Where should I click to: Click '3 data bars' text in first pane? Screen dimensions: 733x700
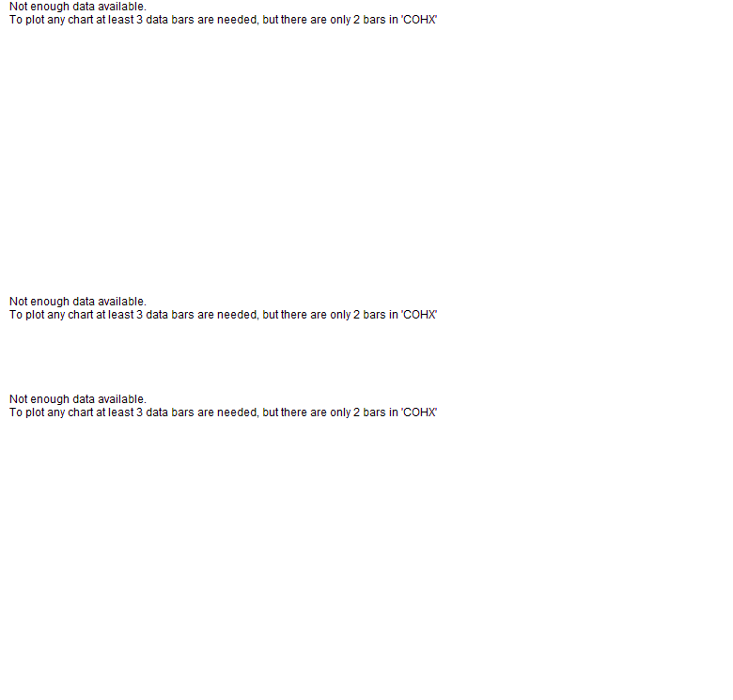click(165, 20)
